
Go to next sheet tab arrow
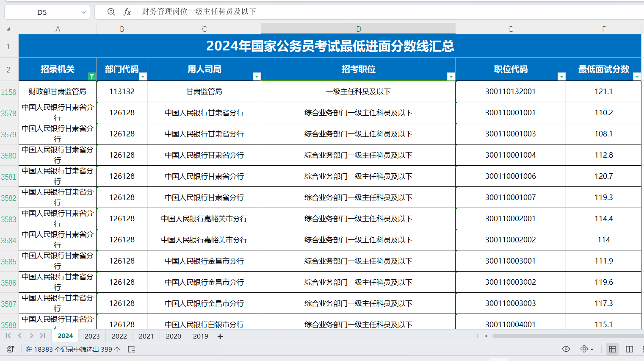click(31, 336)
